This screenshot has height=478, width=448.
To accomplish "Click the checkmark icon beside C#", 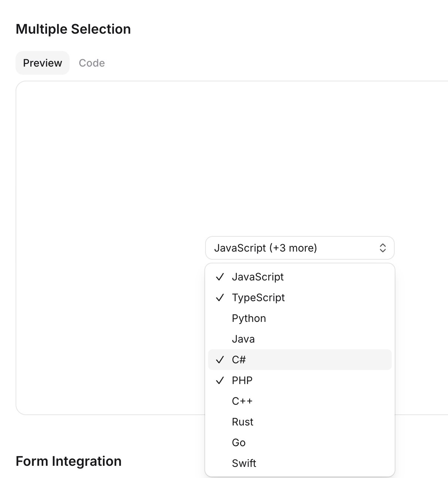I will (x=220, y=360).
